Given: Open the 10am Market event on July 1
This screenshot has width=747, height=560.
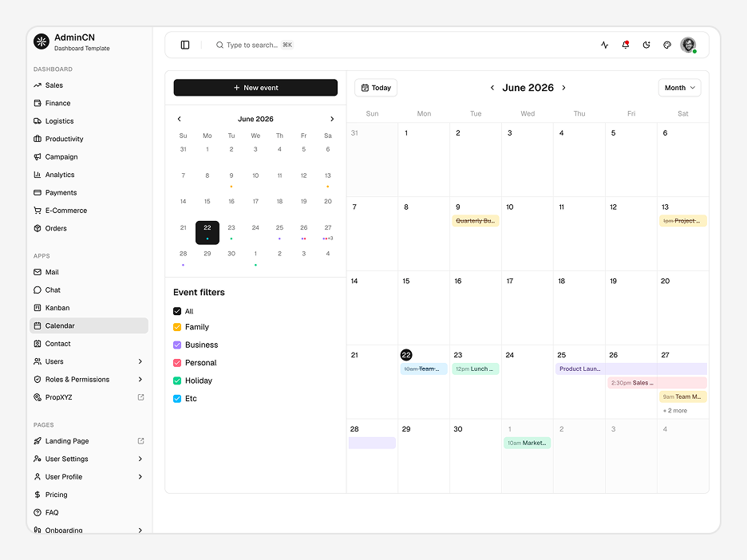Looking at the screenshot, I should (527, 443).
